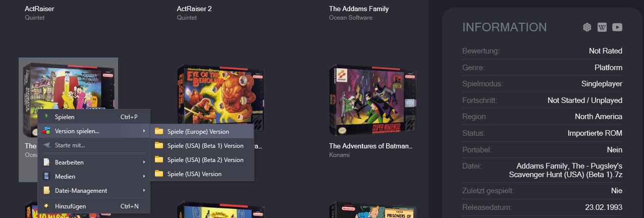This screenshot has width=644, height=218.
Task: Click the green play icon next to Spielen
Action: tap(46, 117)
